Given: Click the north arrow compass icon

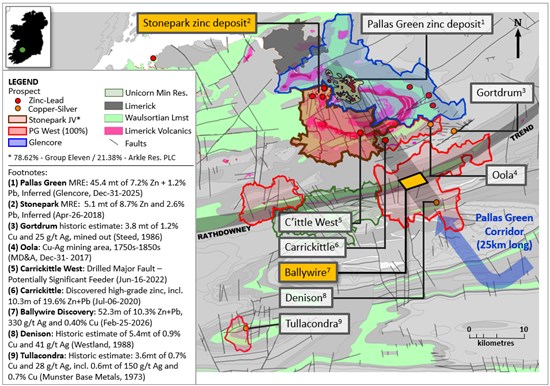Looking at the screenshot, I should click(x=518, y=38).
